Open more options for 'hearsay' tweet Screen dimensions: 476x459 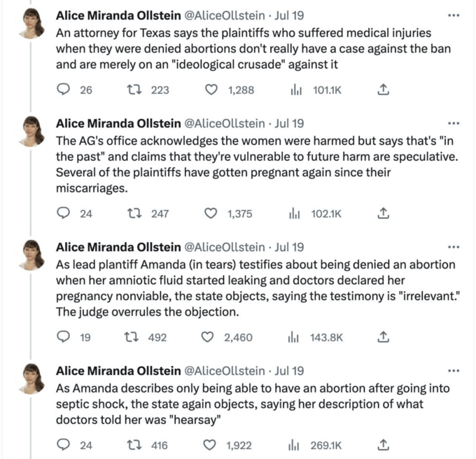(x=454, y=371)
